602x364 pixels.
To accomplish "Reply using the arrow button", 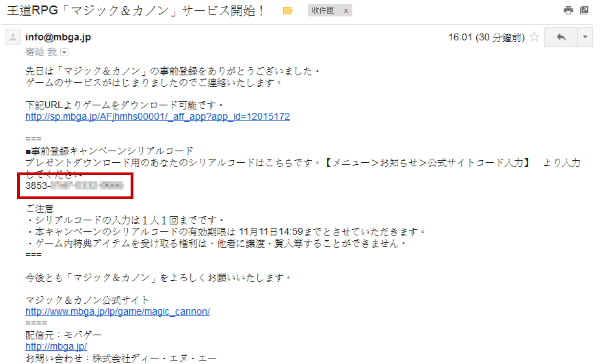I will click(561, 37).
